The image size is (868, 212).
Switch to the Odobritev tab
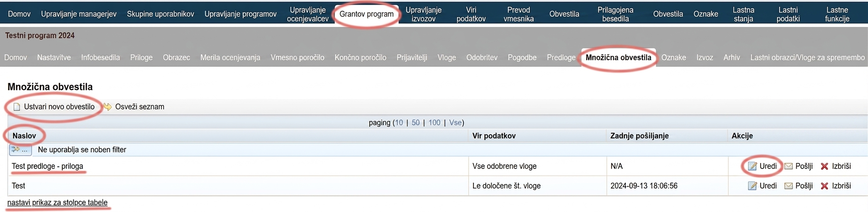tap(482, 58)
